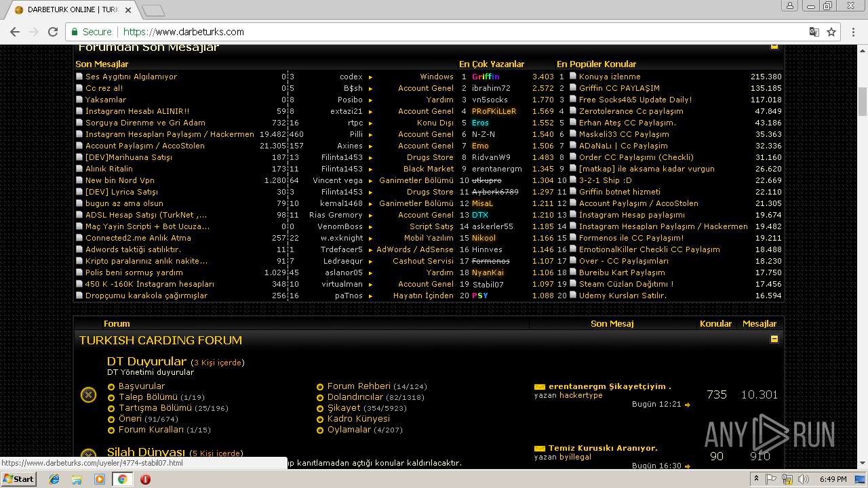Click the arrow icon next to Filinta1453 Black Market

tap(371, 169)
